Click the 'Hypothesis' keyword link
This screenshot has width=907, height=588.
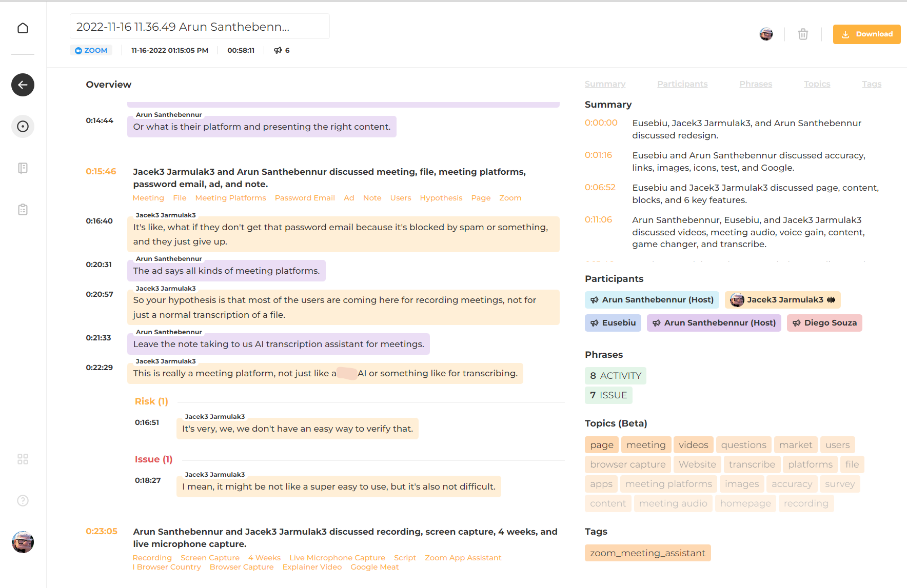pyautogui.click(x=441, y=198)
